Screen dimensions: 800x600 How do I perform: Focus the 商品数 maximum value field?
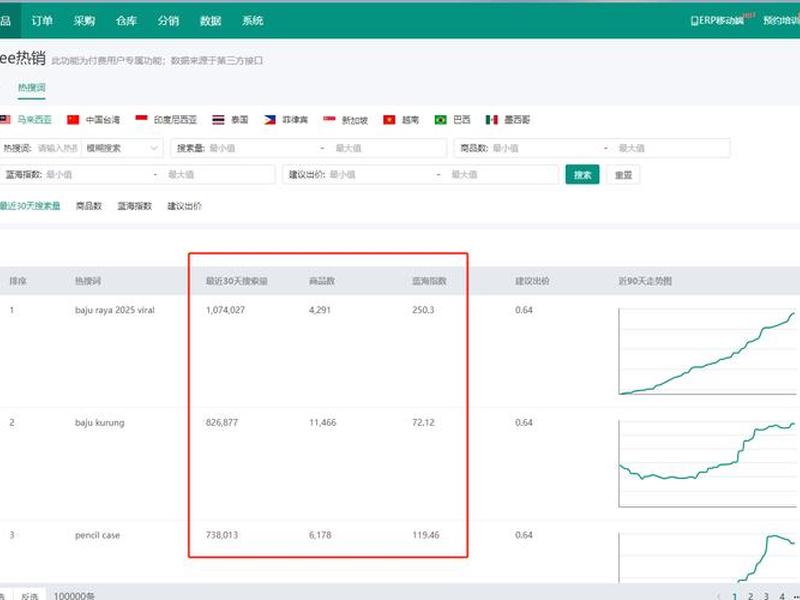tap(671, 148)
